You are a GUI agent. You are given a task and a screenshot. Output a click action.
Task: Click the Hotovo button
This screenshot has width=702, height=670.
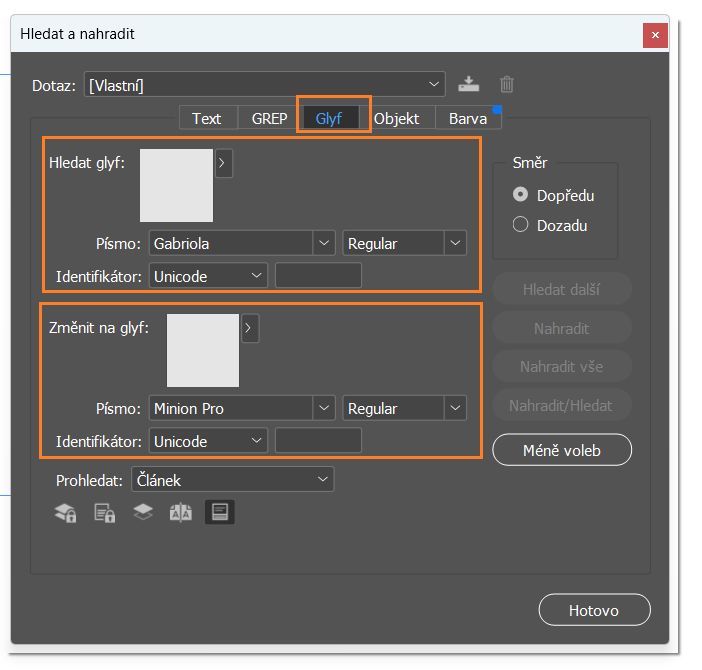[594, 610]
